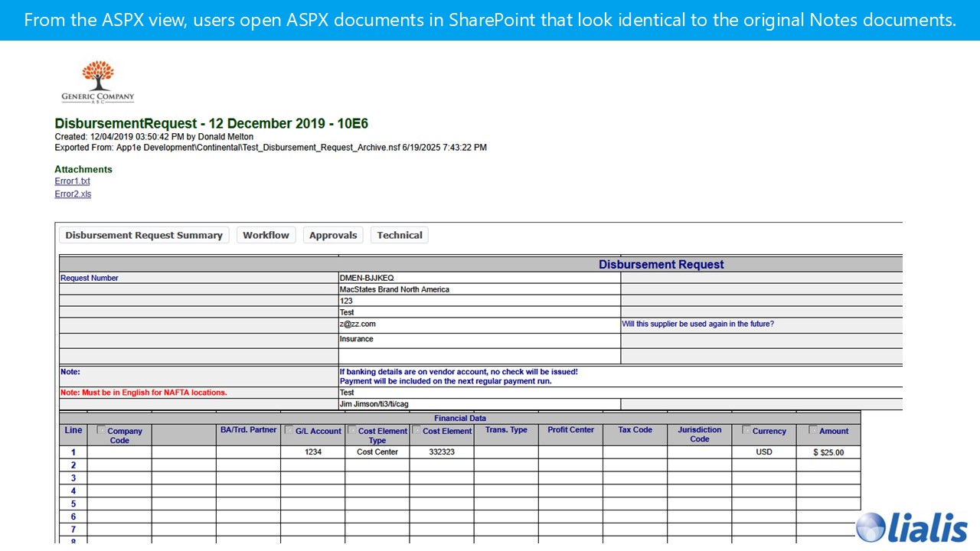The image size is (980, 551).
Task: Toggle the Company Code checkbox
Action: 101,430
